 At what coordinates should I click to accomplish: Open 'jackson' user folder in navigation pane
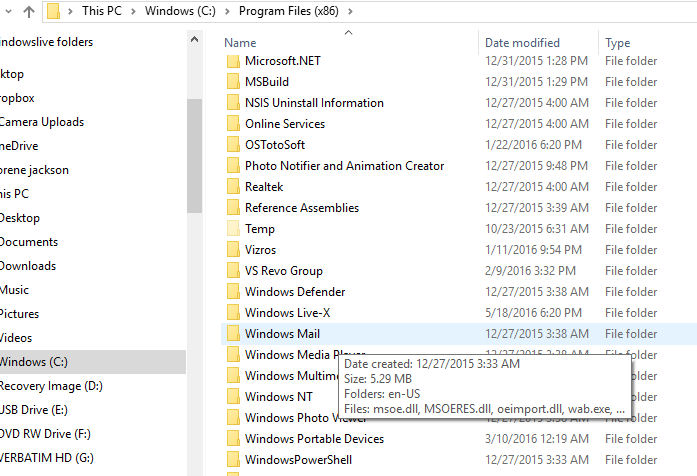[x=34, y=170]
